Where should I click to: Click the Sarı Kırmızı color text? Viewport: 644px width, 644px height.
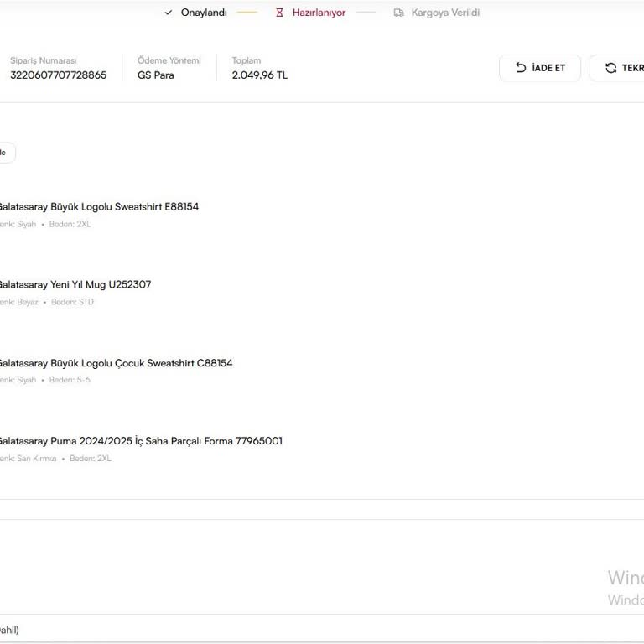pyautogui.click(x=37, y=459)
